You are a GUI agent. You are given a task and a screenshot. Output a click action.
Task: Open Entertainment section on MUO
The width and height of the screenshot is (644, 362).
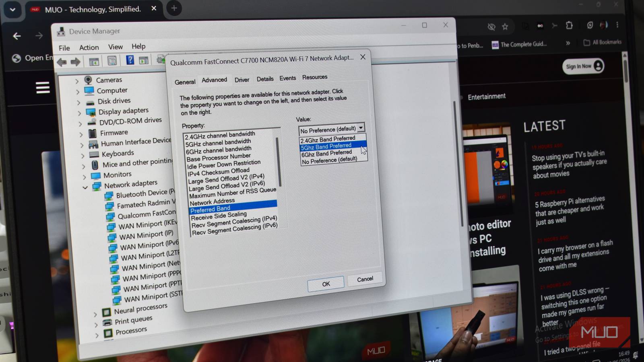click(x=487, y=97)
